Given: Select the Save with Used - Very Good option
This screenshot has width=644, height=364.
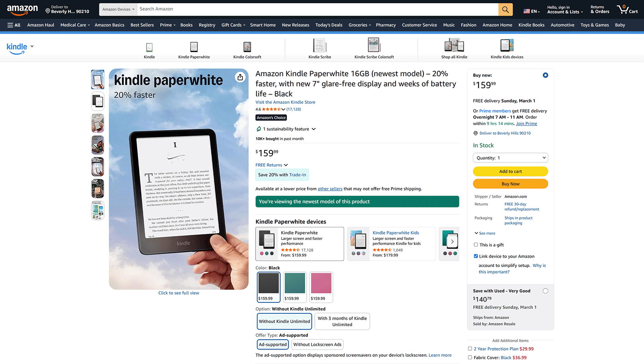Looking at the screenshot, I should coord(545,290).
